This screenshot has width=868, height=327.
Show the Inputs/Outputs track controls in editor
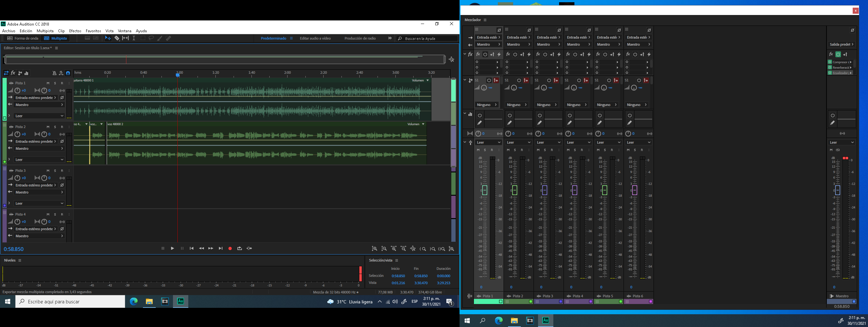click(6, 73)
